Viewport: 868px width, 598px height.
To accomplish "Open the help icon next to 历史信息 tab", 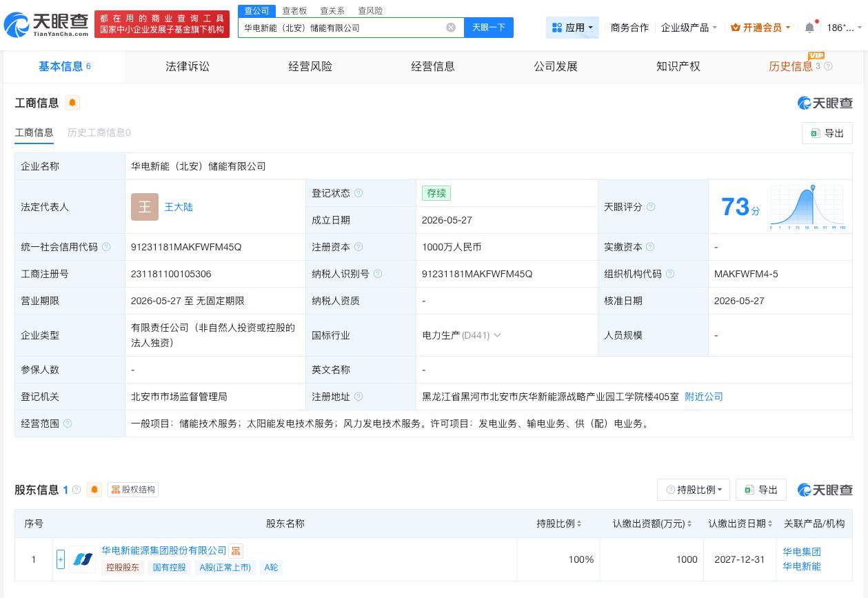I will (x=829, y=66).
